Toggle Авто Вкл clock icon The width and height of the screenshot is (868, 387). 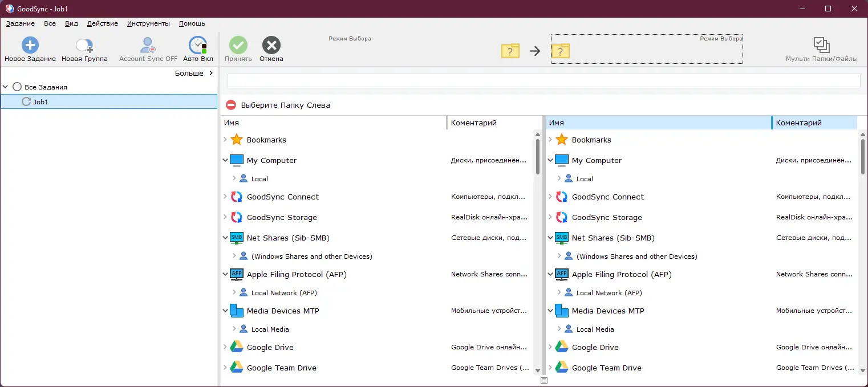tap(198, 46)
